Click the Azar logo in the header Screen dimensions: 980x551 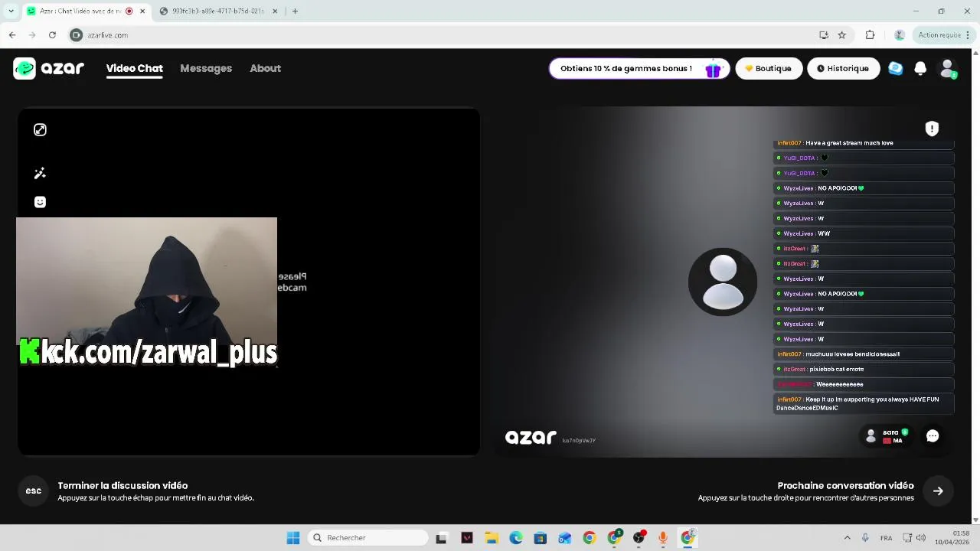[x=49, y=68]
